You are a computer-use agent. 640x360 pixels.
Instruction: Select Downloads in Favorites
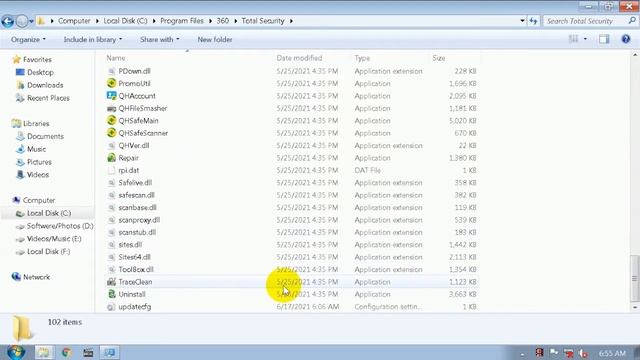point(45,85)
